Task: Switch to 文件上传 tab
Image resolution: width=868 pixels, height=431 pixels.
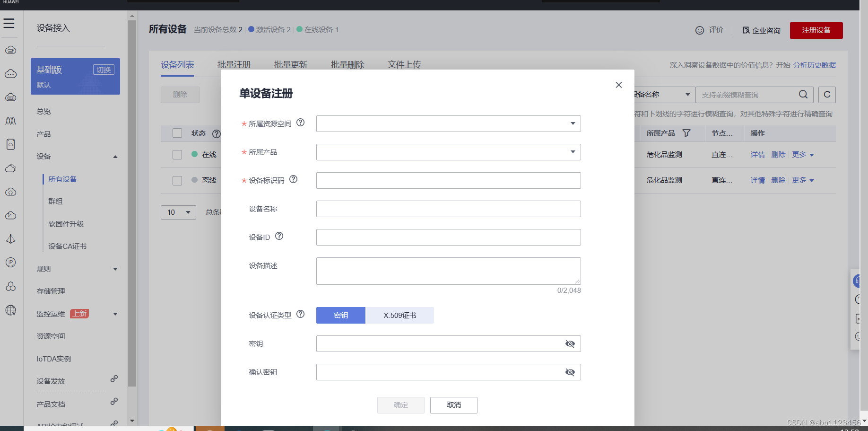Action: pyautogui.click(x=404, y=65)
